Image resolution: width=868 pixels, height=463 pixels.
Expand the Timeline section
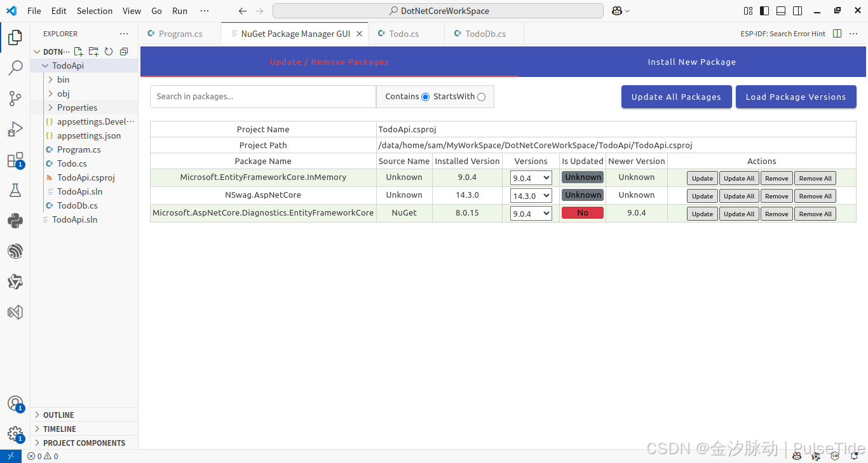point(84,429)
